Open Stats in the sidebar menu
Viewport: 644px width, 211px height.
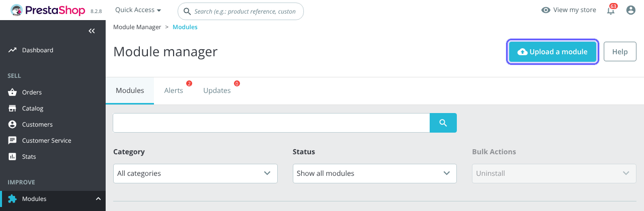point(29,157)
